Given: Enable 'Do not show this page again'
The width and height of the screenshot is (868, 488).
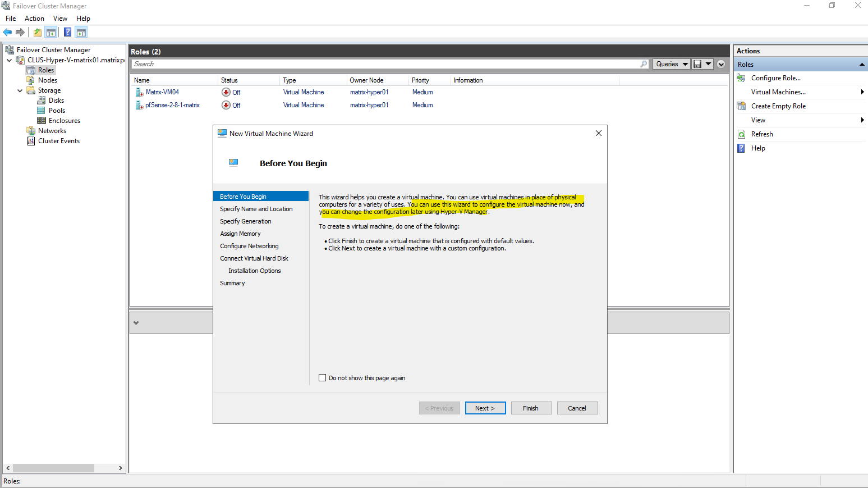Looking at the screenshot, I should 323,378.
